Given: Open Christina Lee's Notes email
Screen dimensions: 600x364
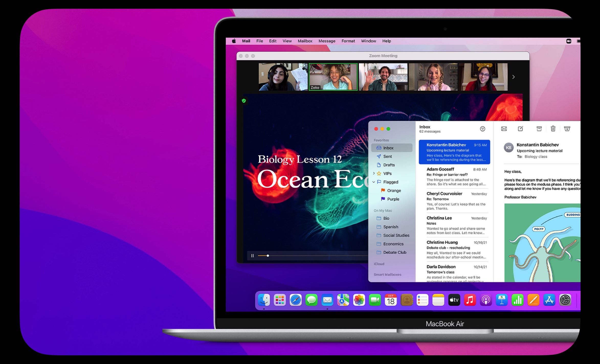Looking at the screenshot, I should click(454, 225).
